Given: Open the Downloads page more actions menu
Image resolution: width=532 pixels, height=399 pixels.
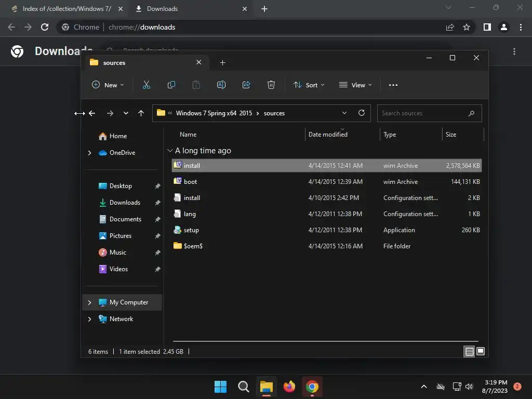Looking at the screenshot, I should click(514, 51).
